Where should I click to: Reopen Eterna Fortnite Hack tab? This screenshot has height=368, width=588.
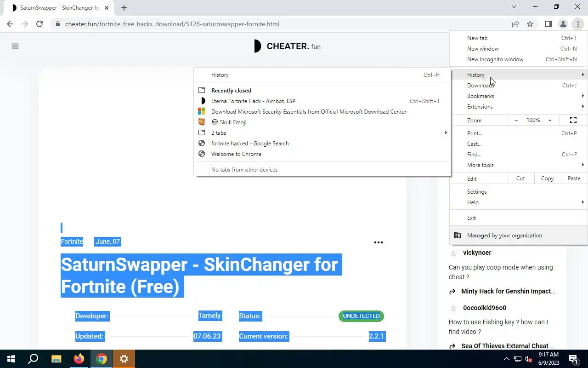click(x=322, y=101)
